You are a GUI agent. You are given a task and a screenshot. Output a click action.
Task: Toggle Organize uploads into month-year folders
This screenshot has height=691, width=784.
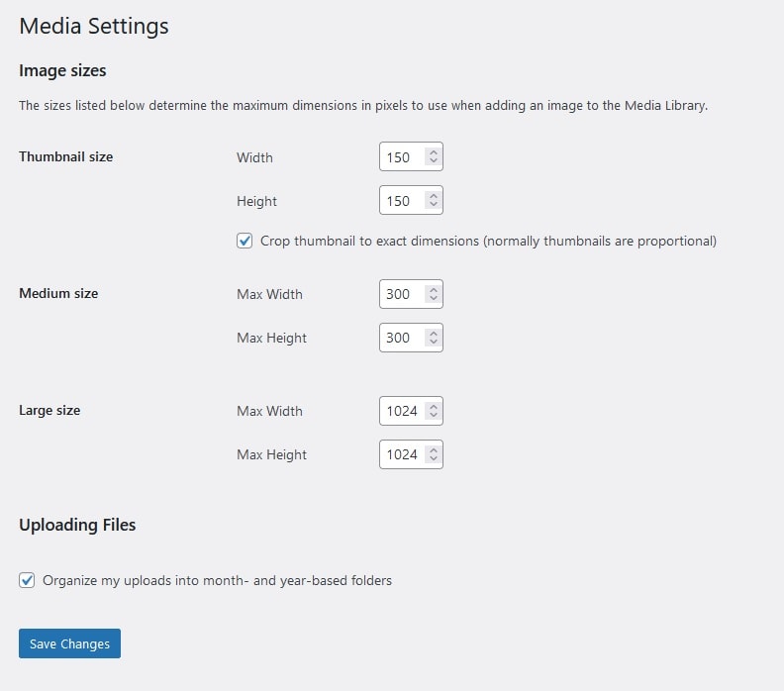tap(27, 580)
